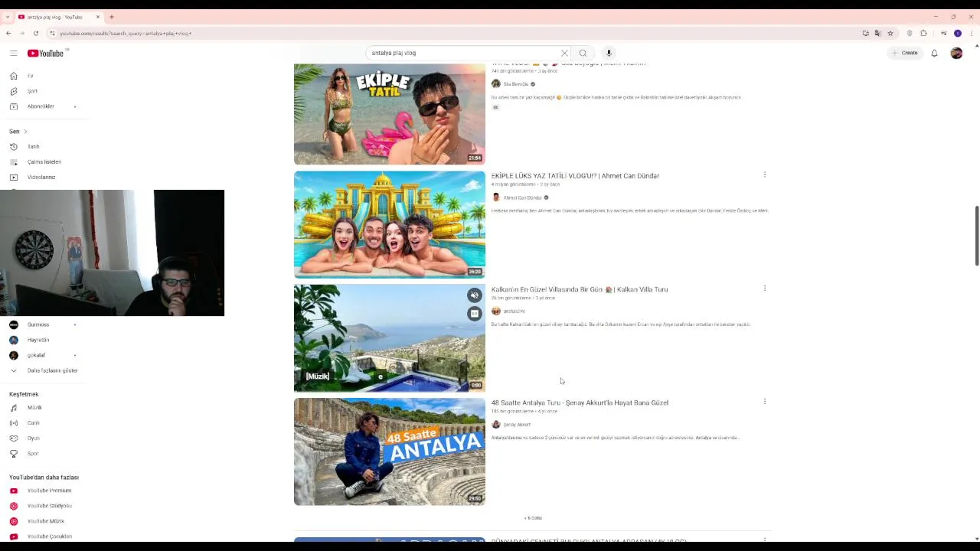
Task: Toggle captions on Kalkan villa preview
Action: pyautogui.click(x=475, y=313)
